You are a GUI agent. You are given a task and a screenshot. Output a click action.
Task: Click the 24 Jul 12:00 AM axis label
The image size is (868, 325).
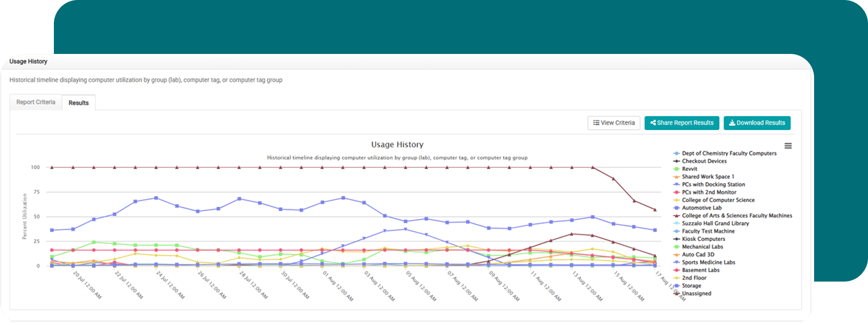pyautogui.click(x=170, y=285)
